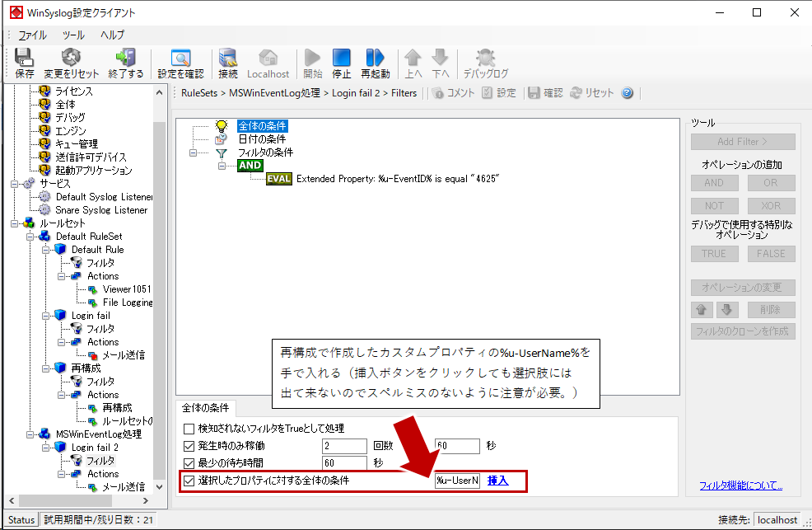812x530 pixels.
Task: Select the EVAL Extended Property node
Action: pos(383,179)
